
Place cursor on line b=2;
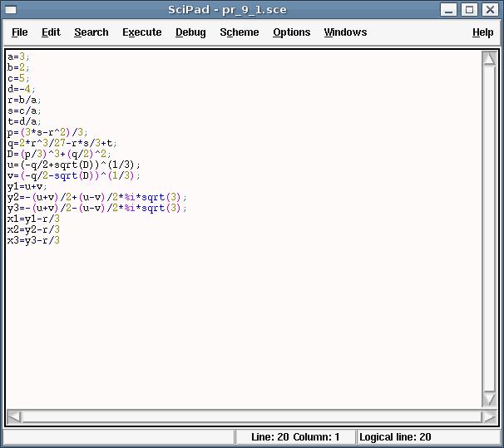click(18, 67)
